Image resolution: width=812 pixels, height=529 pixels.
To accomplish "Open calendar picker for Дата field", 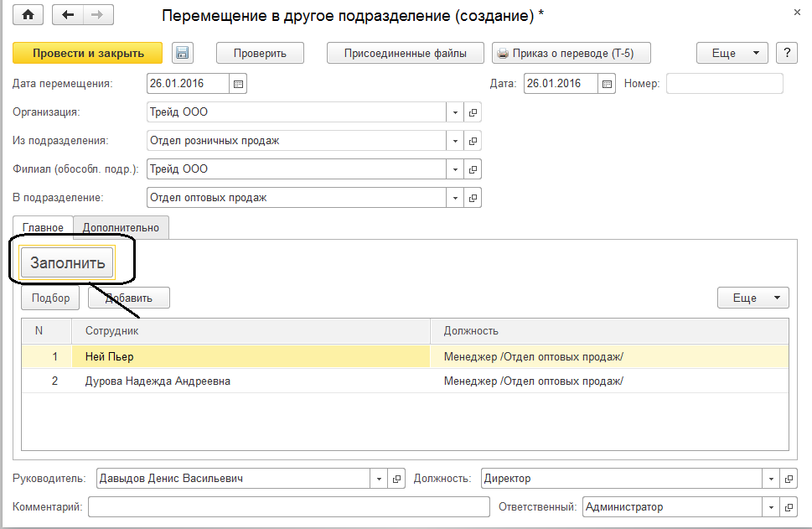I will [x=608, y=84].
